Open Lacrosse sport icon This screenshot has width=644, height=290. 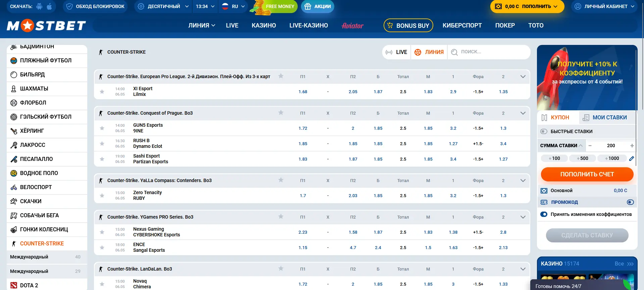[14, 145]
